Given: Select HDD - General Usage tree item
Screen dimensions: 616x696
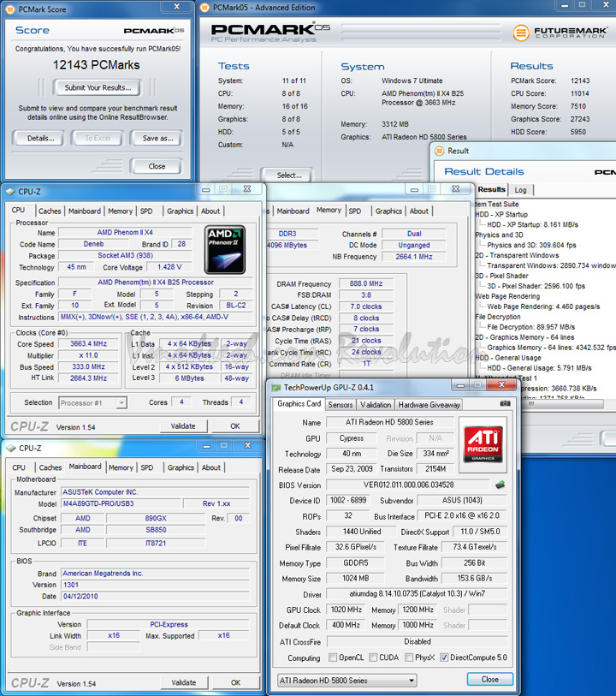Looking at the screenshot, I should tap(508, 357).
